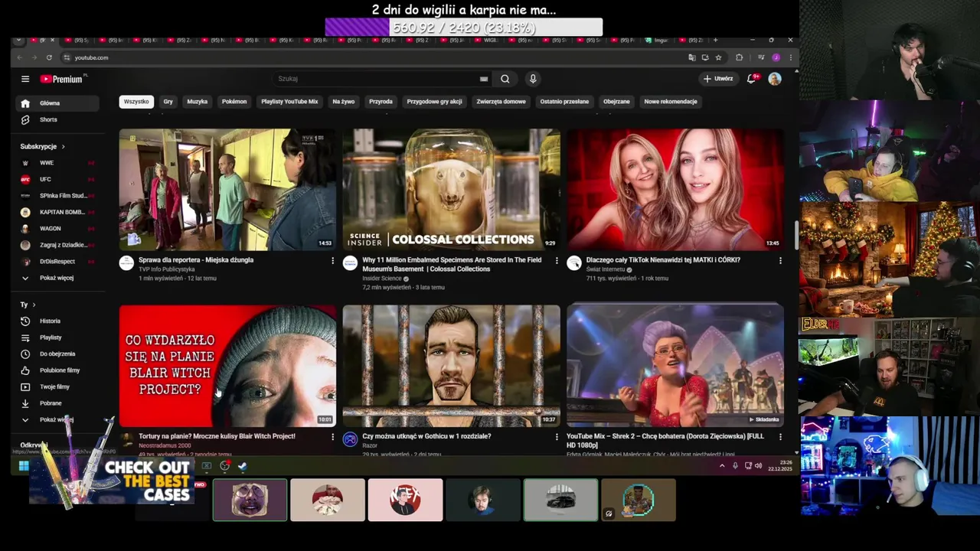The width and height of the screenshot is (980, 551).
Task: Open the on-screen keyboard icon in search box
Action: [x=484, y=79]
